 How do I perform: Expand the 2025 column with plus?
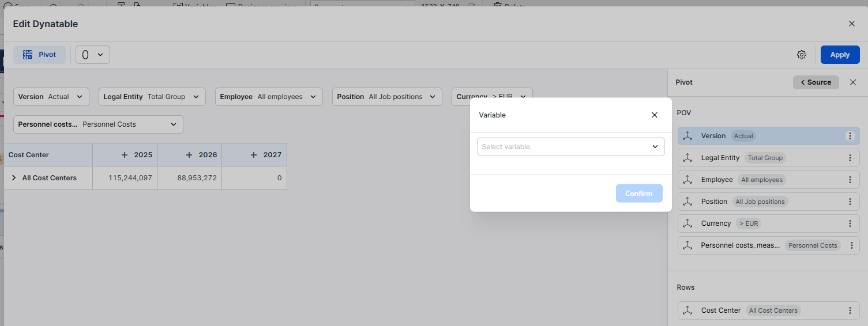pos(124,155)
